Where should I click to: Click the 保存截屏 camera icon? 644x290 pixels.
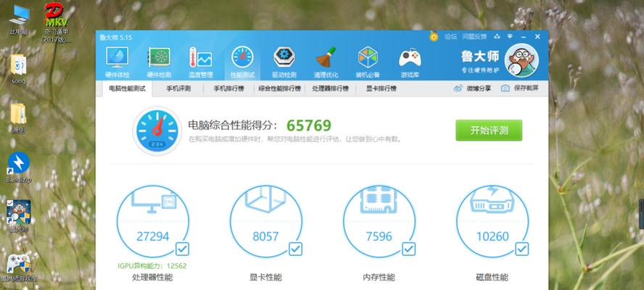505,88
